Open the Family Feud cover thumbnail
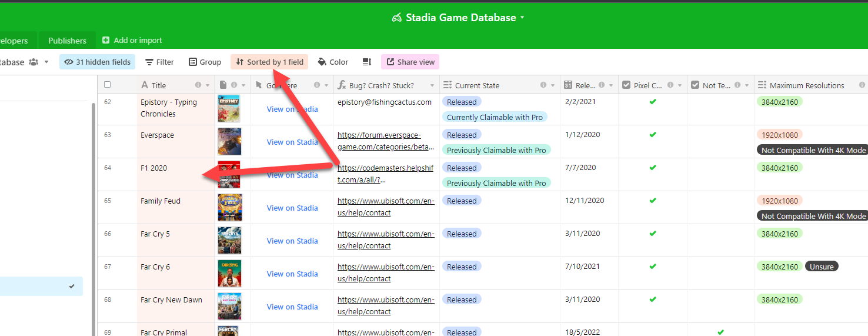Screen dimensions: 868x336 click(x=229, y=207)
